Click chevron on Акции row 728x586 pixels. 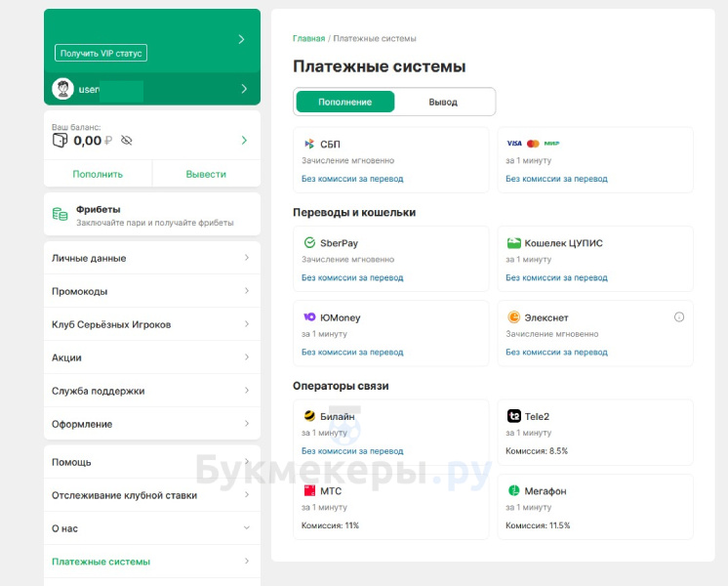(247, 356)
